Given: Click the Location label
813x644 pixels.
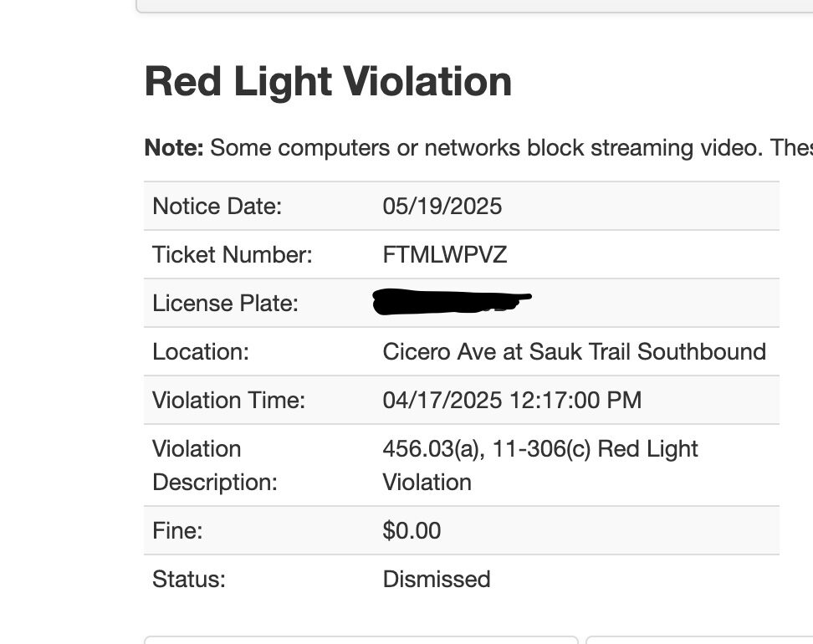Looking at the screenshot, I should (x=201, y=351).
